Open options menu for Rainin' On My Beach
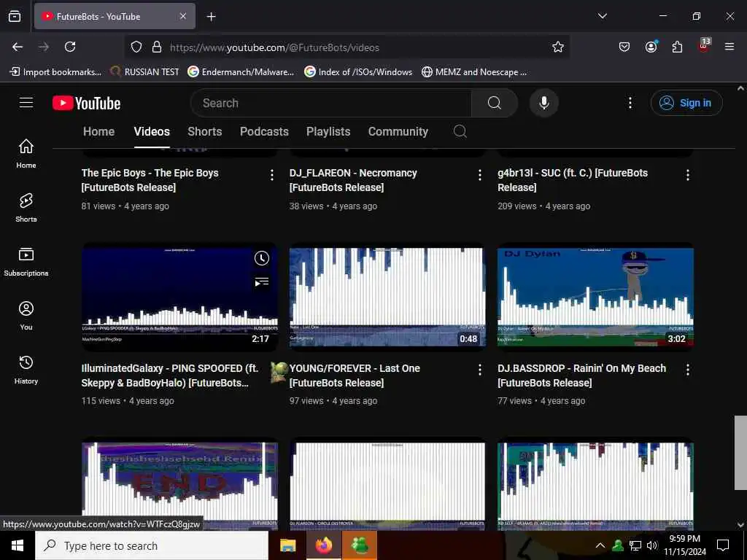Viewport: 747px width, 560px height. click(688, 370)
